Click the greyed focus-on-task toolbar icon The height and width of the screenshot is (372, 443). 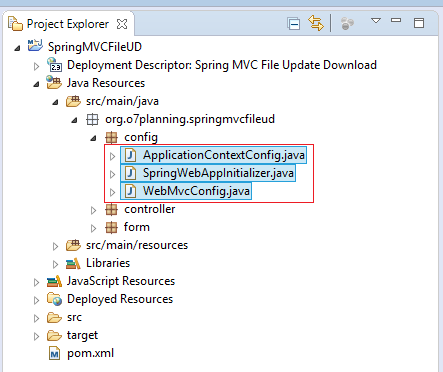[x=347, y=24]
